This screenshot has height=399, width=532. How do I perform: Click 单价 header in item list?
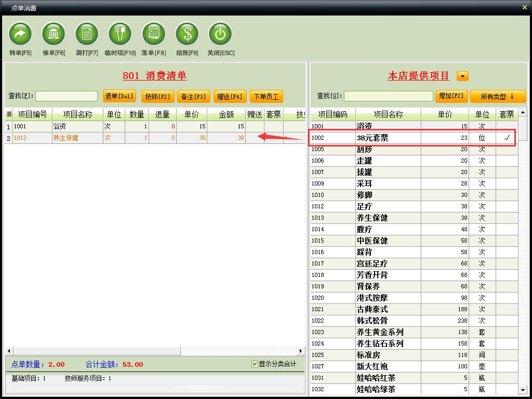(x=445, y=115)
